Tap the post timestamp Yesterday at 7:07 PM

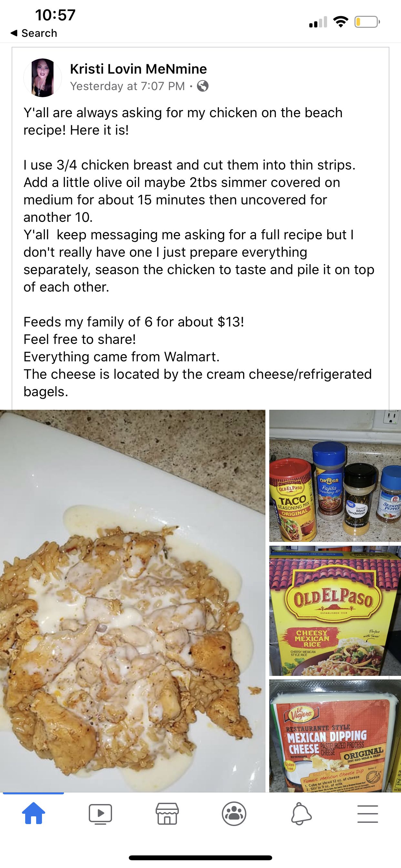(128, 86)
